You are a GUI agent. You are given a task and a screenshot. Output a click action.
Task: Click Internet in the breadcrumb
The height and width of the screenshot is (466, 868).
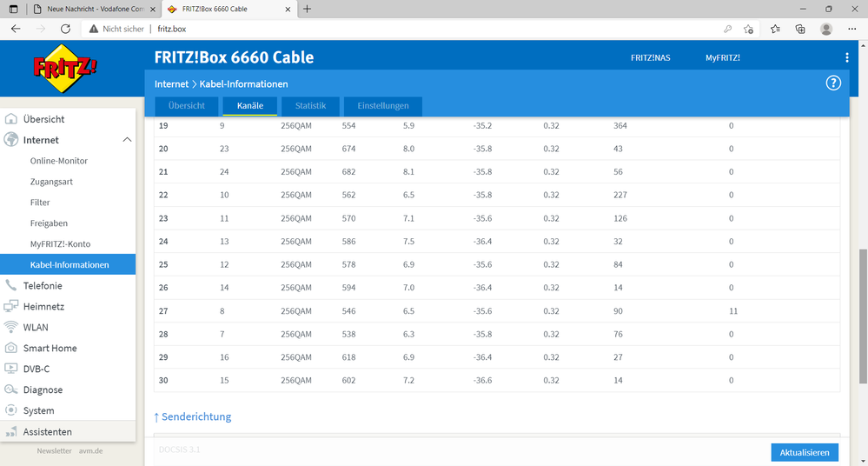[x=172, y=84]
